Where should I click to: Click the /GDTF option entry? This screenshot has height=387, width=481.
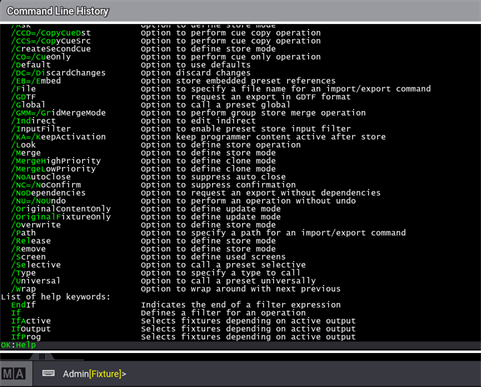tap(23, 97)
